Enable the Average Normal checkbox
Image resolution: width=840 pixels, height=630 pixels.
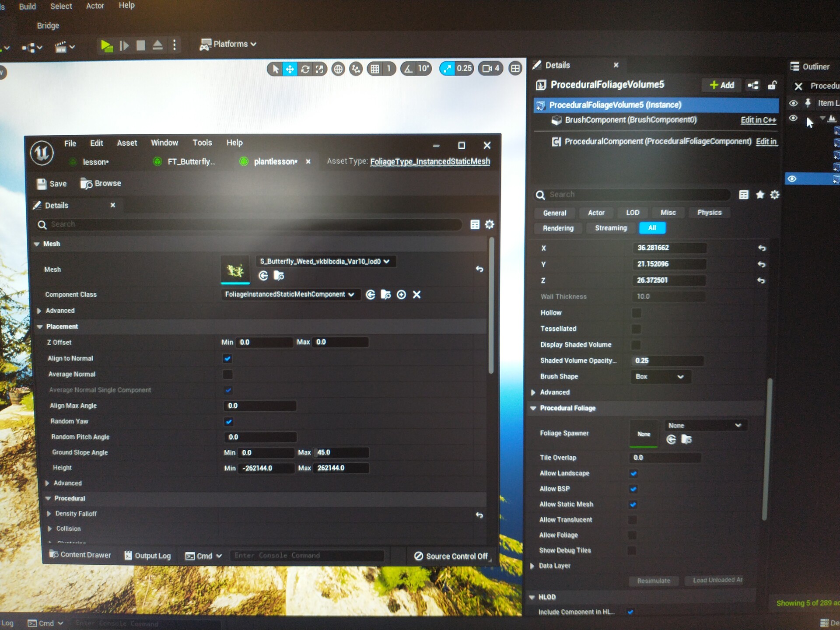pyautogui.click(x=227, y=374)
